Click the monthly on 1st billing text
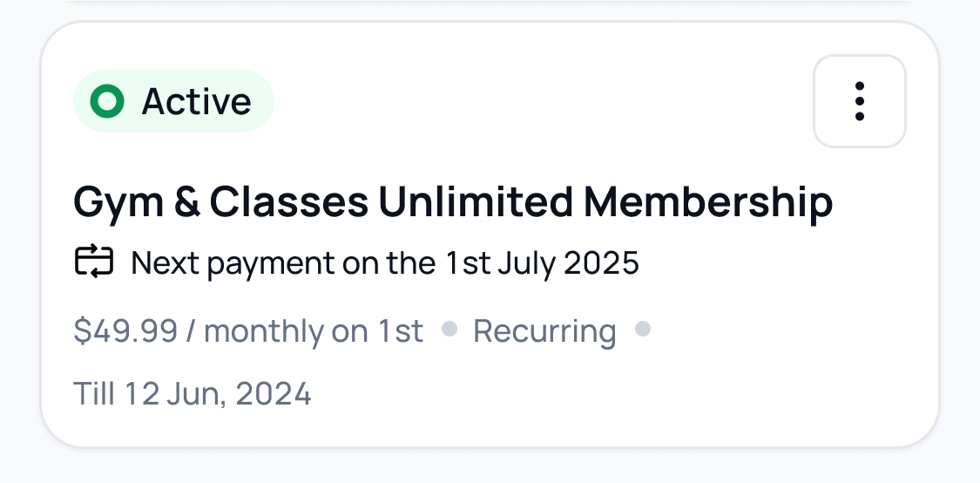 pyautogui.click(x=314, y=331)
